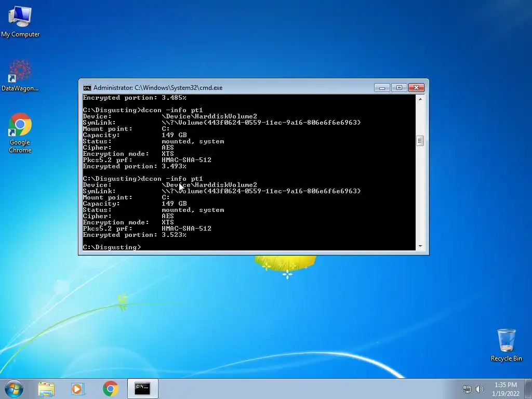Open the Windows Start menu
Viewport: 532px width, 399px height.
pyautogui.click(x=14, y=389)
